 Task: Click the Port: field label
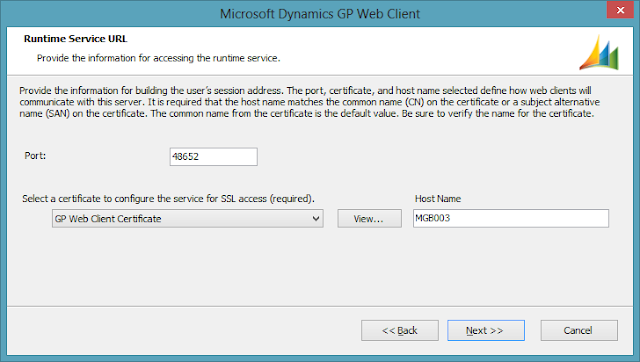coord(35,155)
